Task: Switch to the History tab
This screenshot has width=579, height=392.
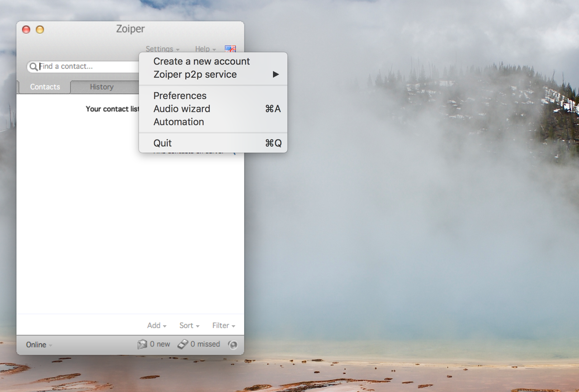Action: pyautogui.click(x=102, y=87)
